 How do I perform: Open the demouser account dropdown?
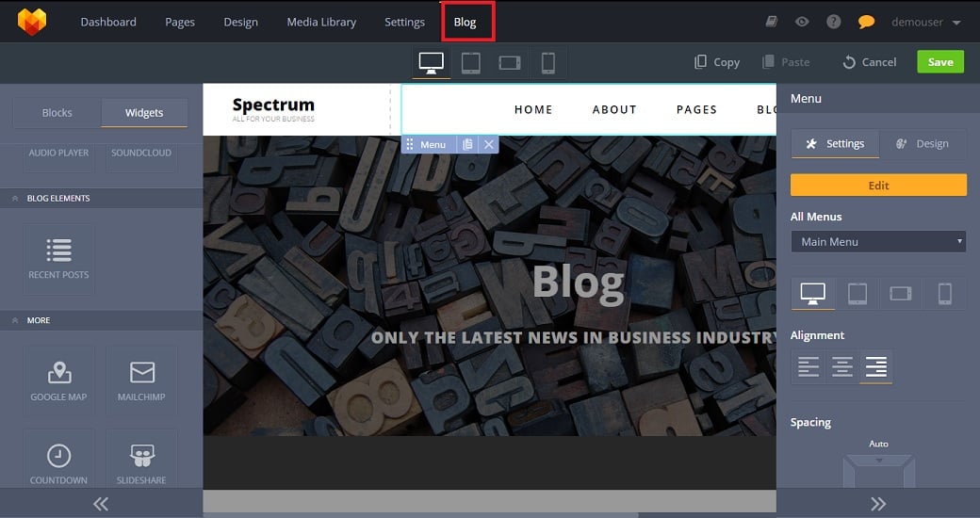click(x=927, y=22)
